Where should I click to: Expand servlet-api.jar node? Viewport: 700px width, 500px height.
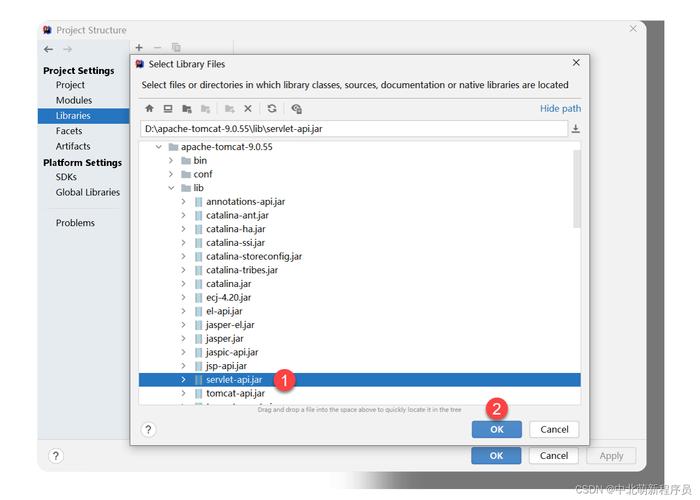183,379
